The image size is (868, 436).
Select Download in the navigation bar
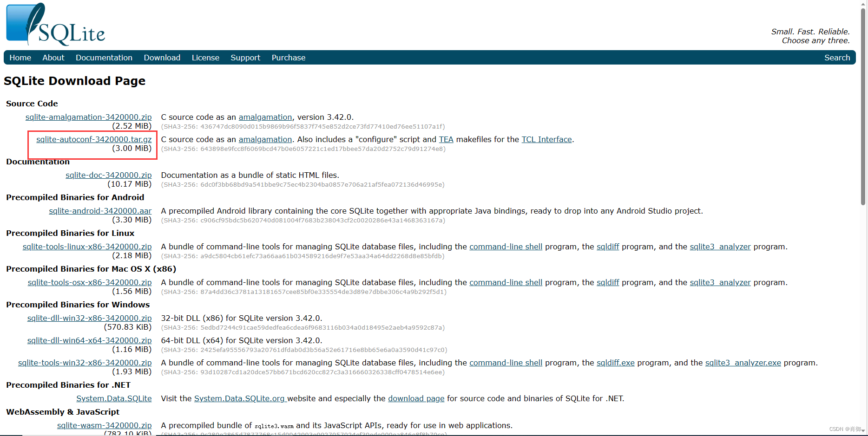162,58
